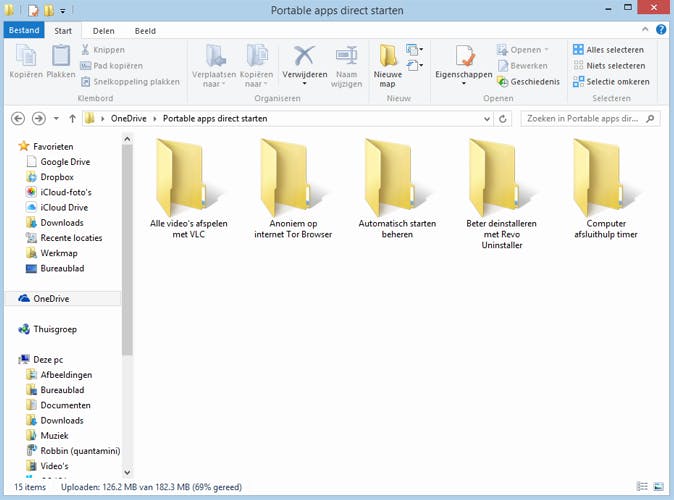
Task: Select OneDrive in the navigation pane
Action: pyautogui.click(x=51, y=299)
